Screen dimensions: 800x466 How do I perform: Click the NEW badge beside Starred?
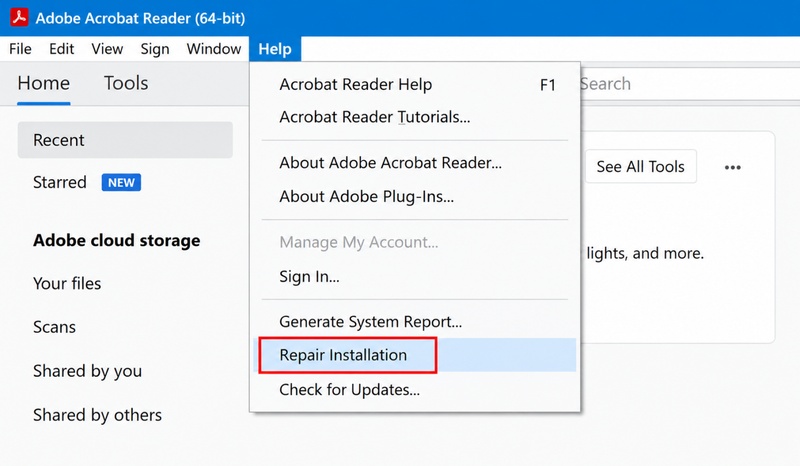[121, 183]
